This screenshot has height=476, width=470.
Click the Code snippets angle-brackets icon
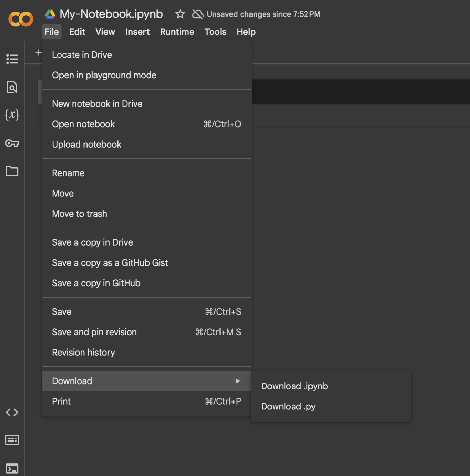12,412
